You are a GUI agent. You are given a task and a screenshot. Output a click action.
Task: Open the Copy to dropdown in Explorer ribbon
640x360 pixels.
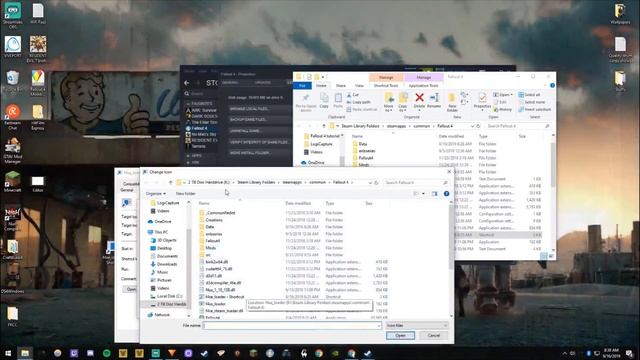click(x=403, y=102)
